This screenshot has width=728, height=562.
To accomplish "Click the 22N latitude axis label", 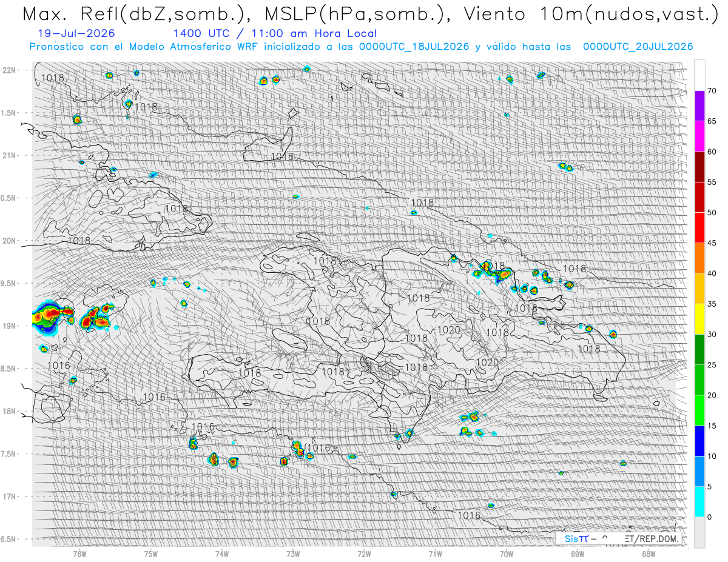I will (10, 70).
